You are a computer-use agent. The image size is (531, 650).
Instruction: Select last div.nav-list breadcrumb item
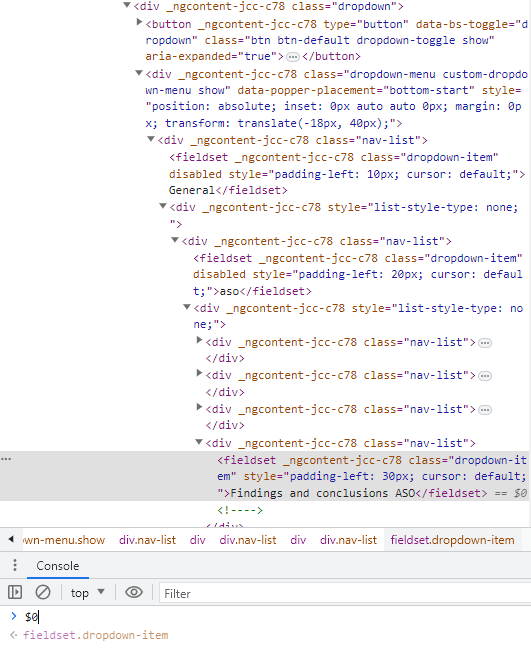348,540
